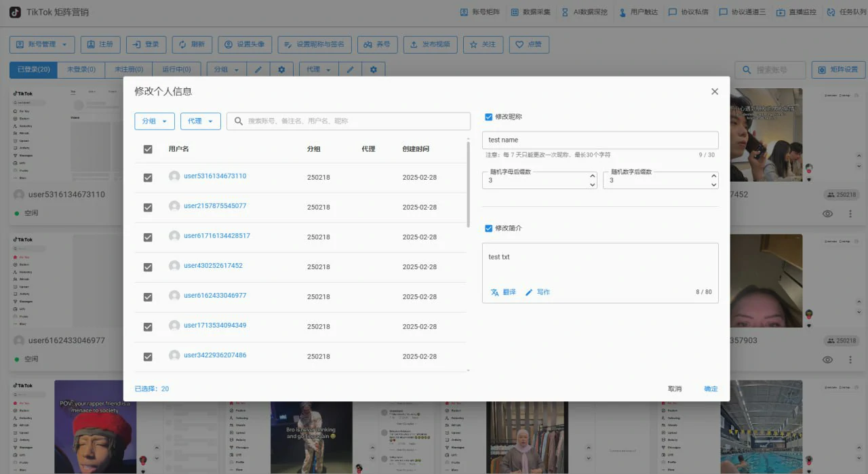Image resolution: width=868 pixels, height=474 pixels.
Task: Click the 设置头像 toolbar button
Action: (x=244, y=44)
